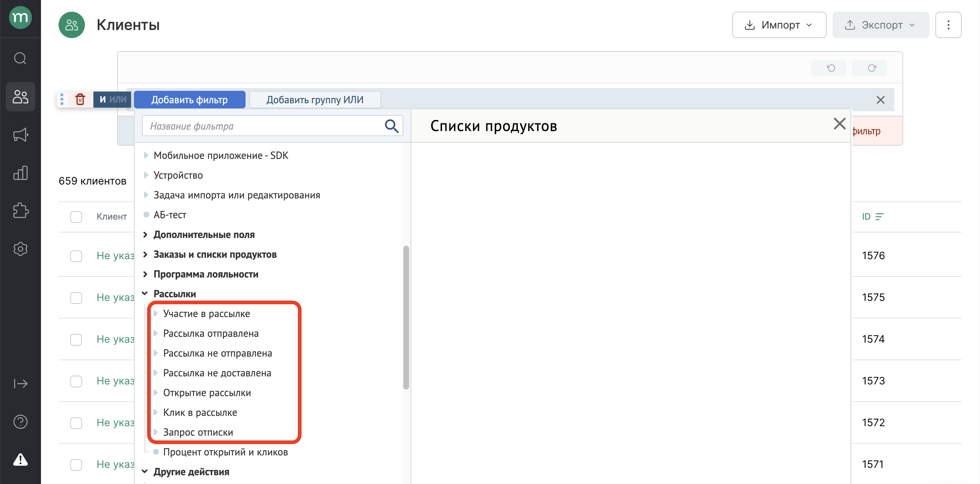The width and height of the screenshot is (980, 484).
Task: Select 'Клик в рассылке' filter
Action: coord(200,413)
